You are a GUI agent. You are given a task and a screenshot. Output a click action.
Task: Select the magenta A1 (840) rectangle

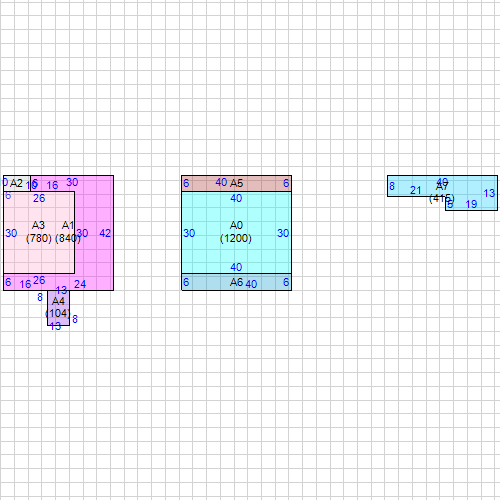(94, 233)
